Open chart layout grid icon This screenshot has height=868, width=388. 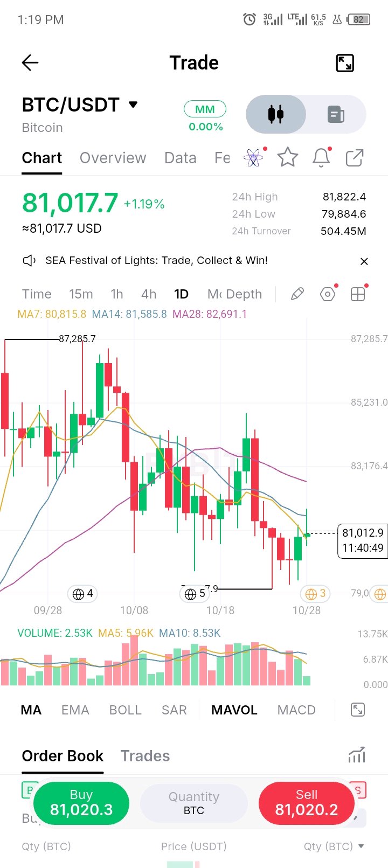coord(358,294)
